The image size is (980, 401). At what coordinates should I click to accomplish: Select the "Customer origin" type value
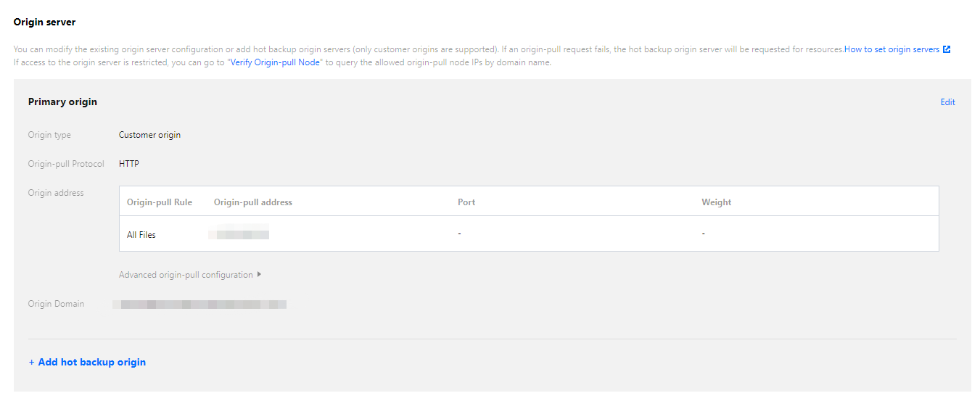tap(149, 135)
